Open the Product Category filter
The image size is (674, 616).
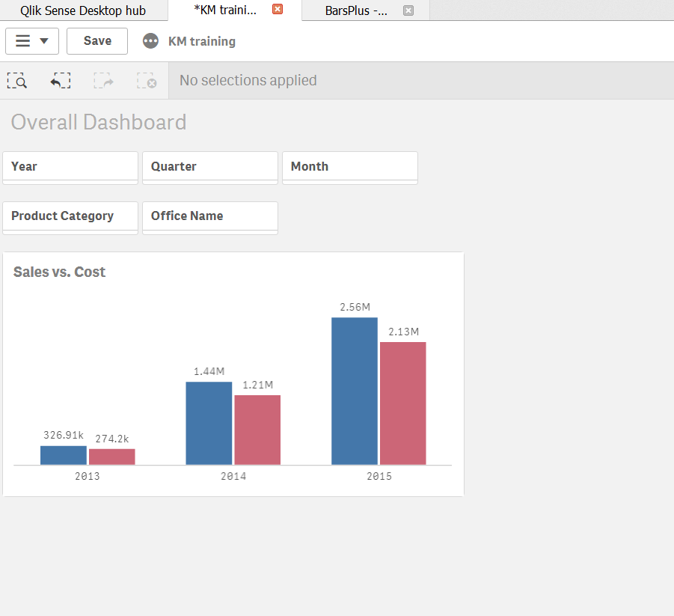(x=70, y=216)
